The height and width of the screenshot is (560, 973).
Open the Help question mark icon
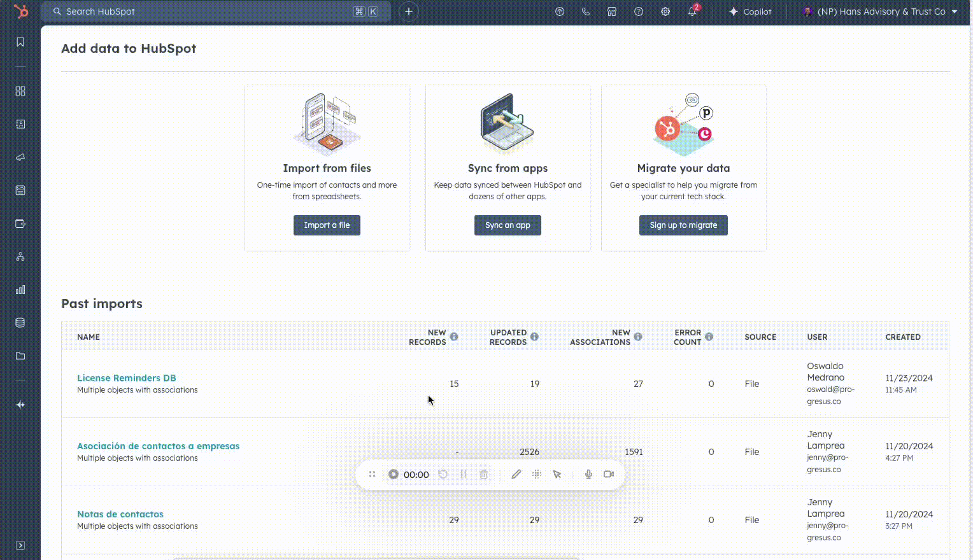tap(639, 11)
